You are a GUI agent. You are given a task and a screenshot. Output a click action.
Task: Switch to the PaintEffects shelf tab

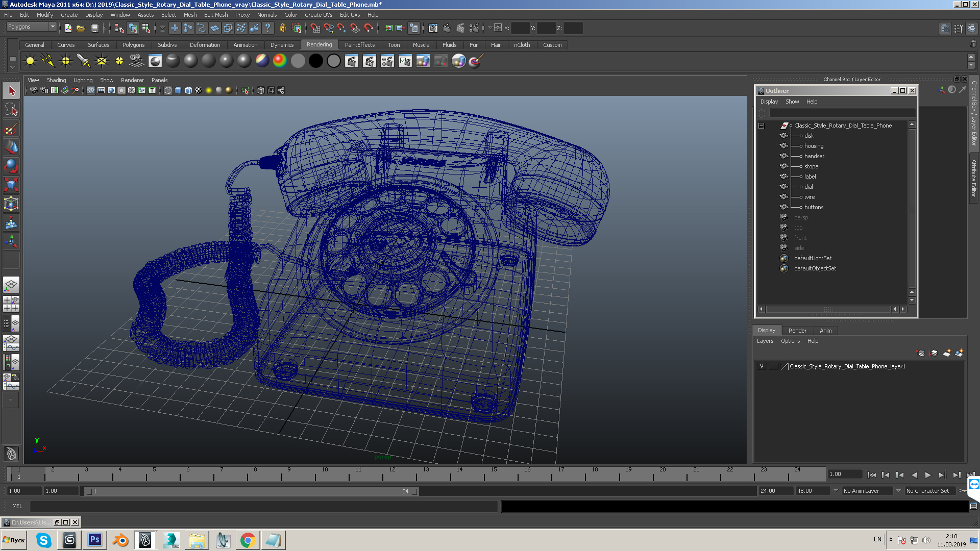coord(359,45)
